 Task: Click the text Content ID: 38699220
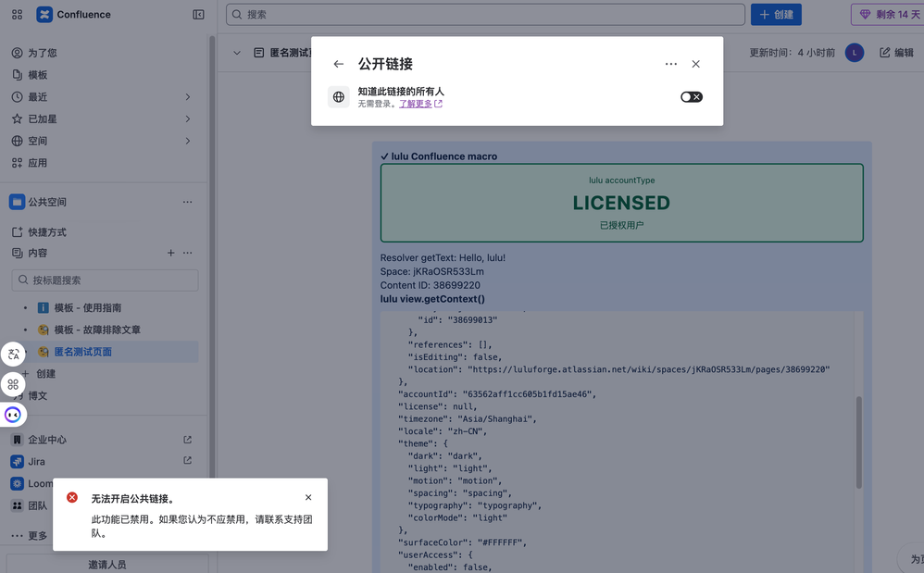431,286
